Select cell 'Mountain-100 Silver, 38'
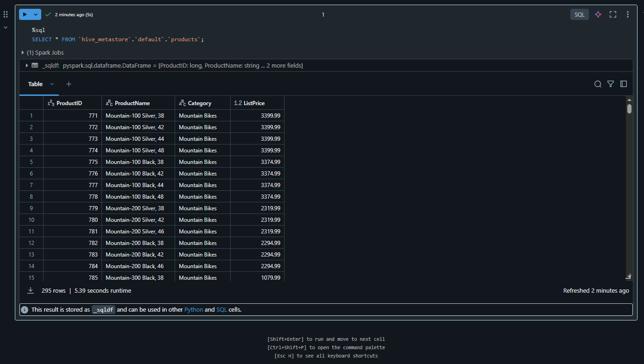Screen dimensions: 644x364 coord(138,115)
